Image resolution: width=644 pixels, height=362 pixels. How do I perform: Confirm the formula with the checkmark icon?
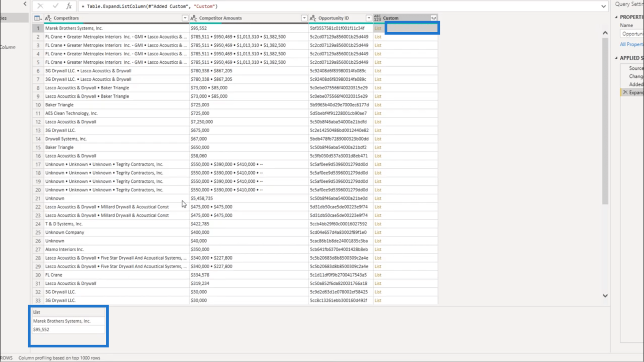[56, 6]
